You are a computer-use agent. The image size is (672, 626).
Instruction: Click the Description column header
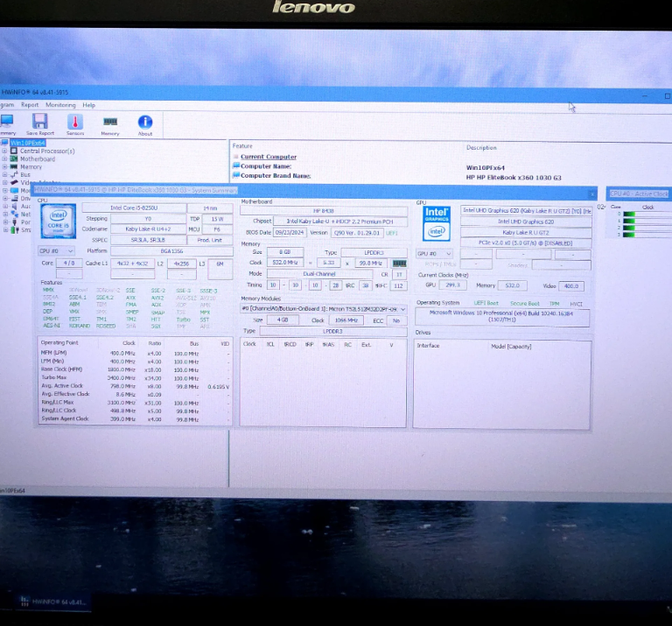(x=481, y=147)
